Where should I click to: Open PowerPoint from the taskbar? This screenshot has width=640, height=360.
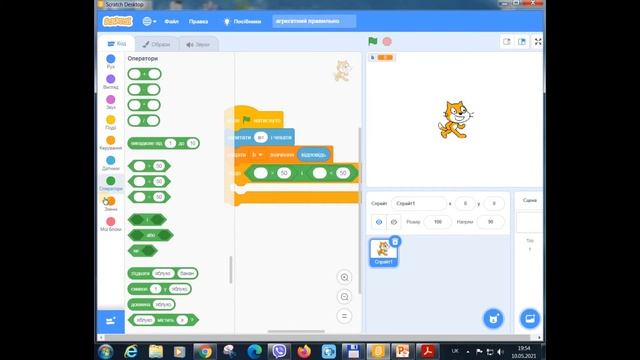tap(402, 351)
